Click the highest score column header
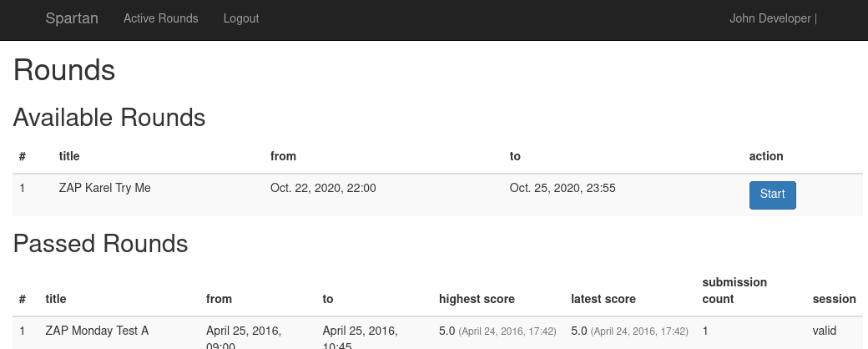 [477, 299]
